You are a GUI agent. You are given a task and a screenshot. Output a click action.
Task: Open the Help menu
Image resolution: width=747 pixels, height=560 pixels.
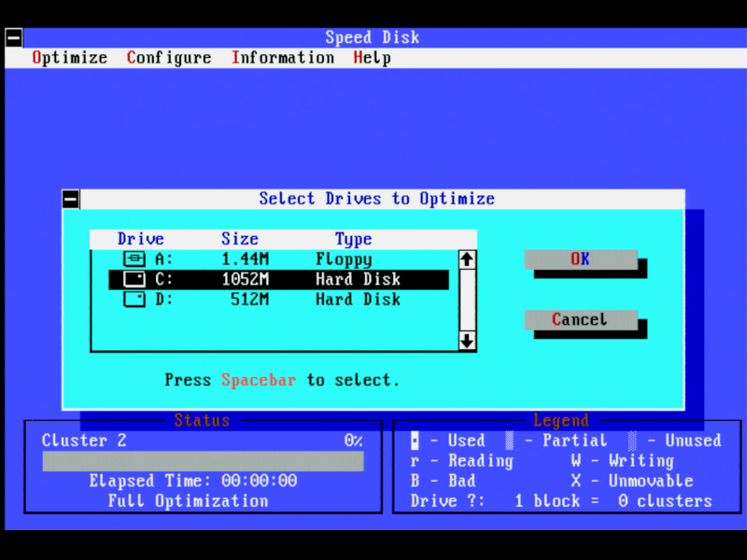pyautogui.click(x=372, y=58)
